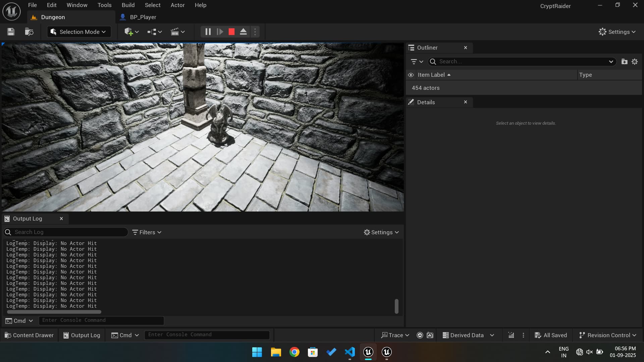The height and width of the screenshot is (362, 644).
Task: Click the Search Log input field
Action: 69,232
